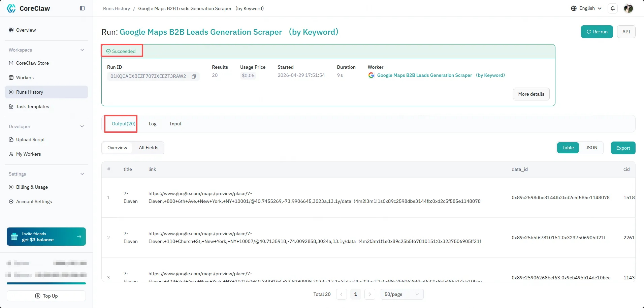The image size is (644, 308).
Task: Click data_id 0x89c25b5f67810151 in row 2
Action: click(558, 238)
